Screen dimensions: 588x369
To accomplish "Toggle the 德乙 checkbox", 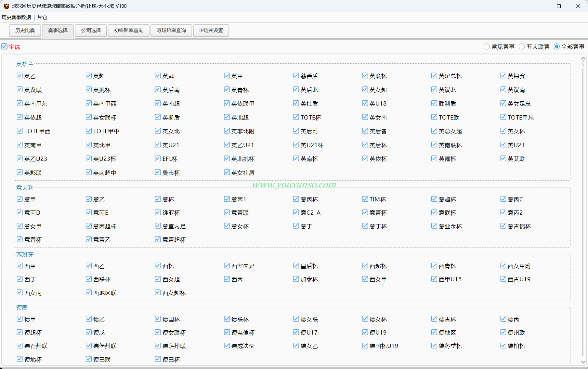I will tap(89, 319).
